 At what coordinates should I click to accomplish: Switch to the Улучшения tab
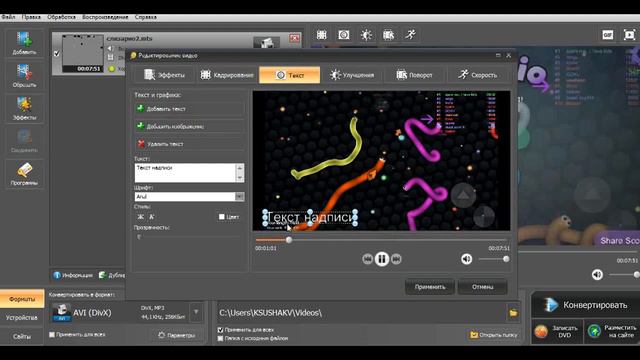[352, 75]
